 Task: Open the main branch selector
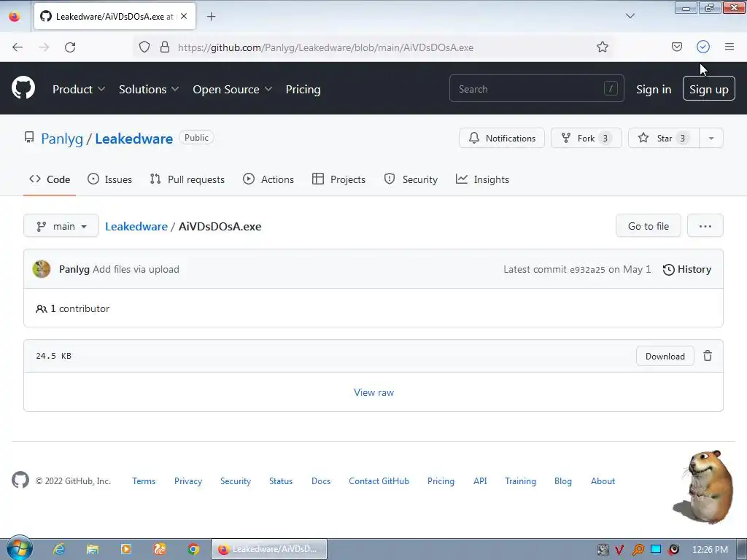point(61,226)
